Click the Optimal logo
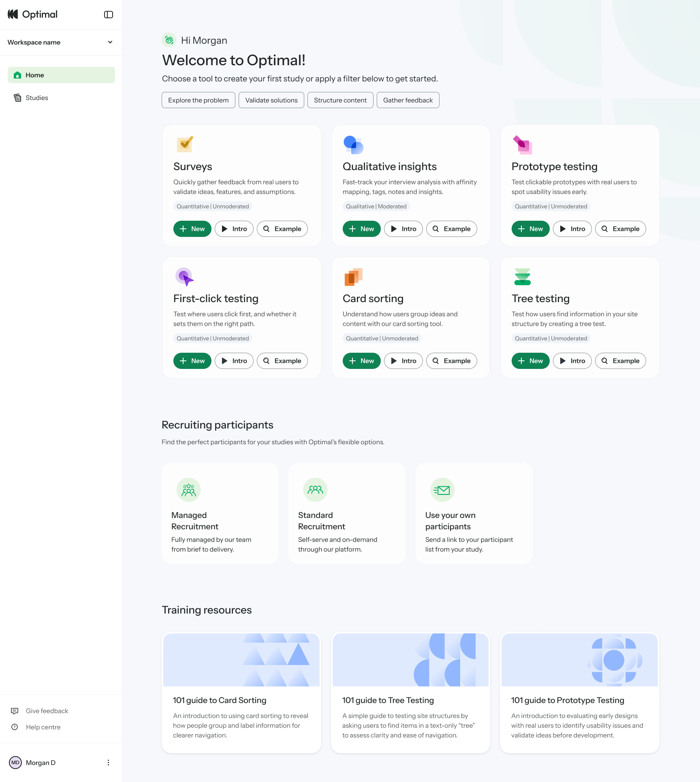The image size is (700, 782). 32,15
